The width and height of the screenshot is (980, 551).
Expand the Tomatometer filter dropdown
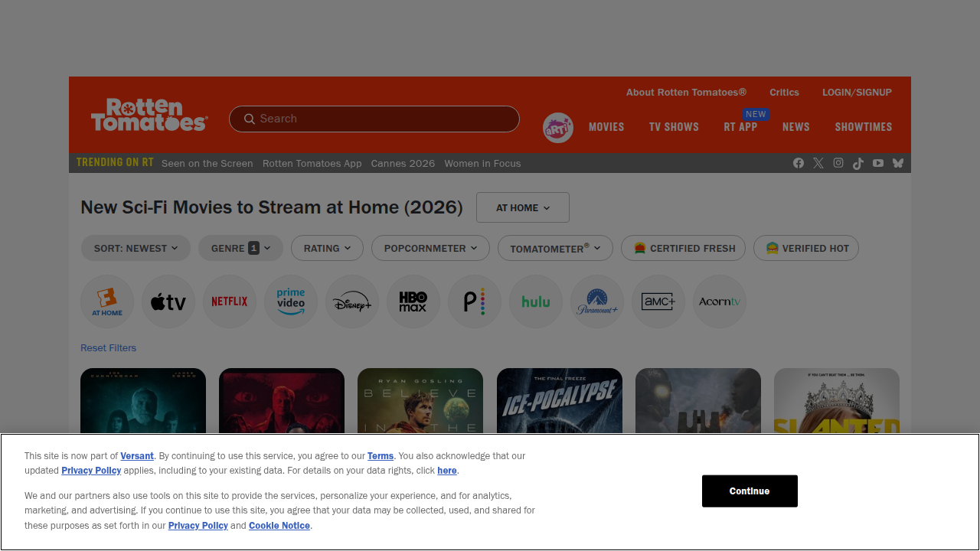pos(555,248)
